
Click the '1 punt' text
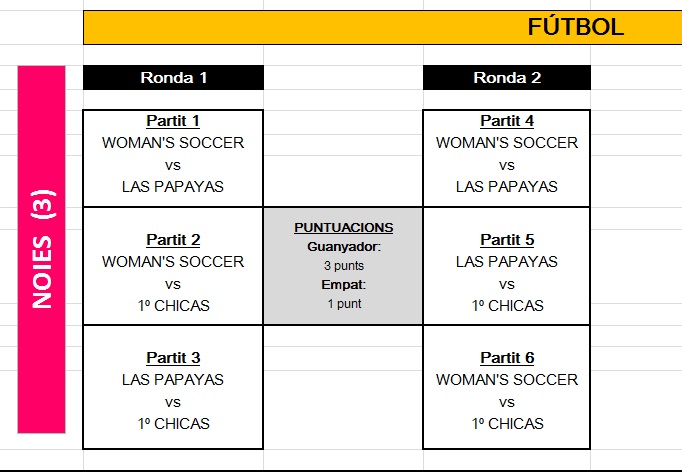[x=344, y=303]
